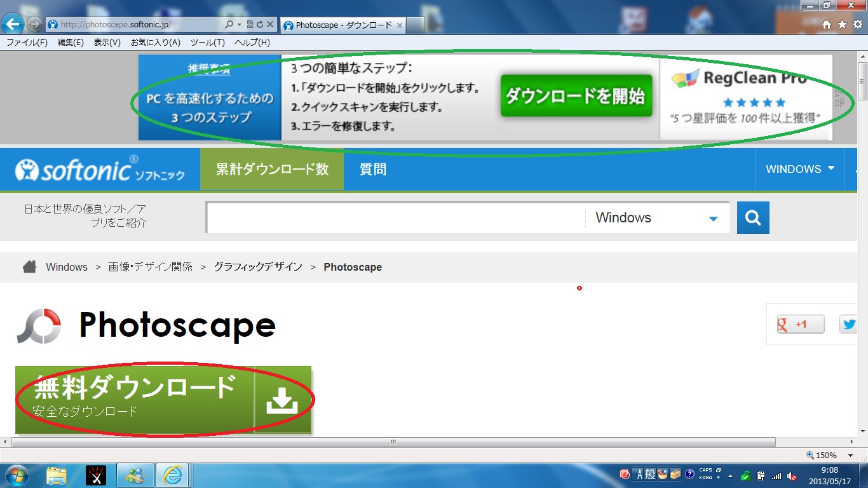Click the IME 般 conversion mode button

click(x=650, y=475)
